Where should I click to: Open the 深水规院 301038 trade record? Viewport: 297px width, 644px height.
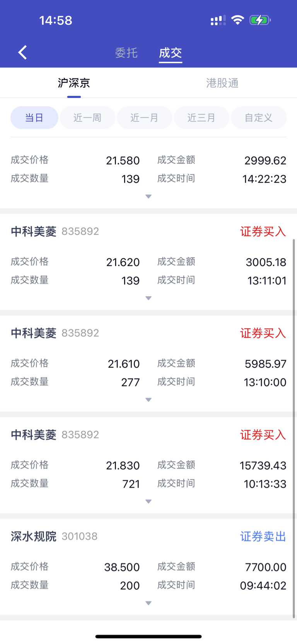(x=148, y=567)
